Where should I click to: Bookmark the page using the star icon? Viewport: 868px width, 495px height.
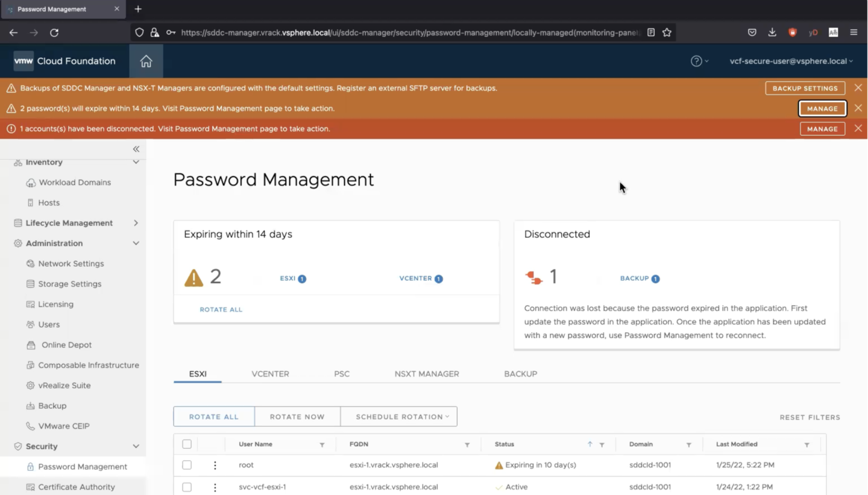tap(667, 33)
